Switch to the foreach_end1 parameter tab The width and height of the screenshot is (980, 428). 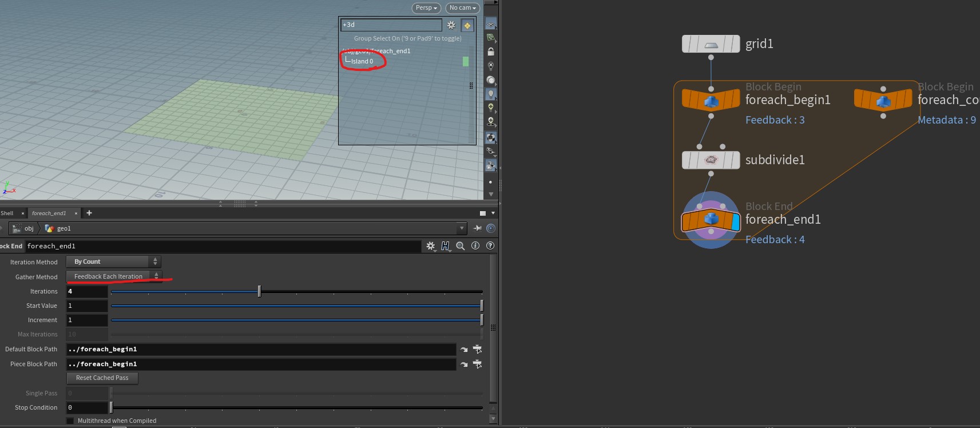49,213
